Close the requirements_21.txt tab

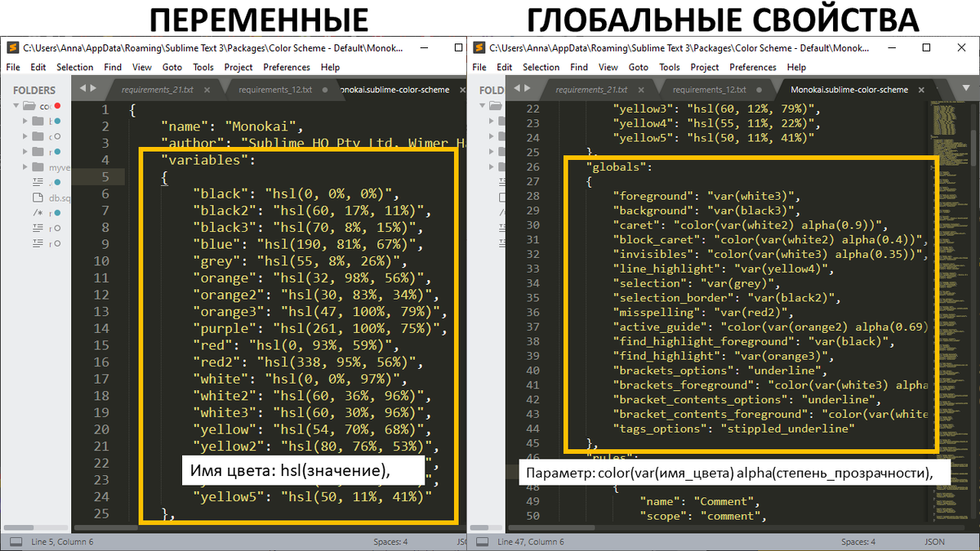pos(207,90)
